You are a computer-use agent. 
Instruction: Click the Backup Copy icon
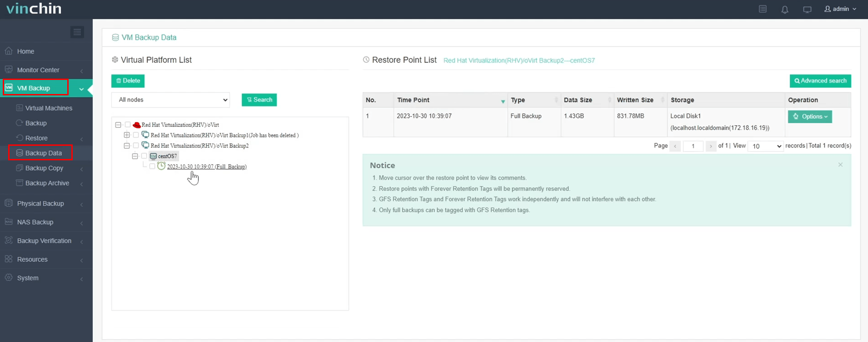[x=20, y=168]
